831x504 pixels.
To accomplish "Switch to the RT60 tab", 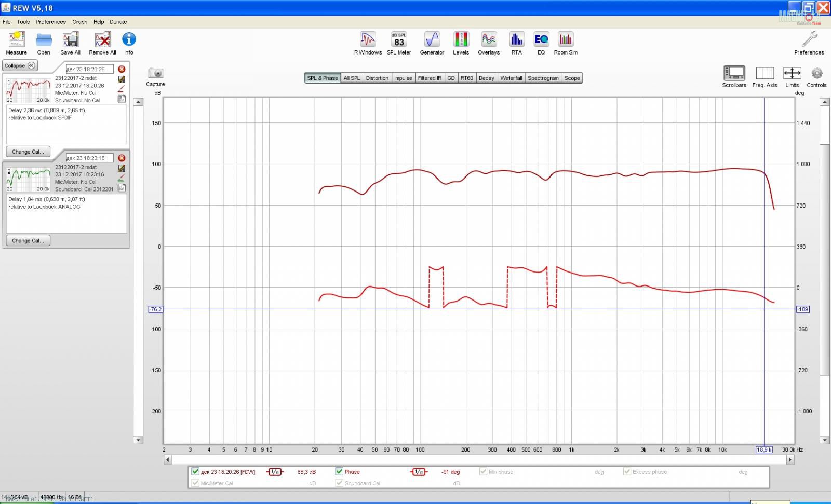I will pyautogui.click(x=467, y=78).
